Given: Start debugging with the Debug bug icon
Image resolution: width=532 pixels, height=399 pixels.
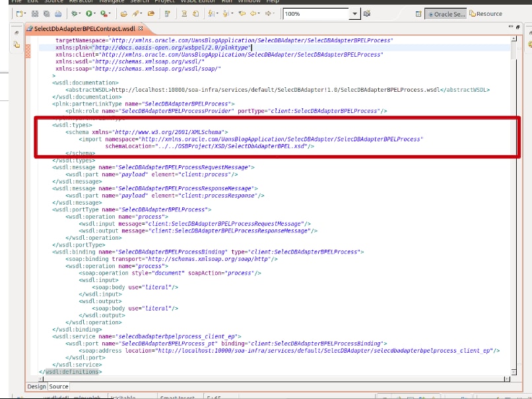Looking at the screenshot, I should [x=76, y=13].
